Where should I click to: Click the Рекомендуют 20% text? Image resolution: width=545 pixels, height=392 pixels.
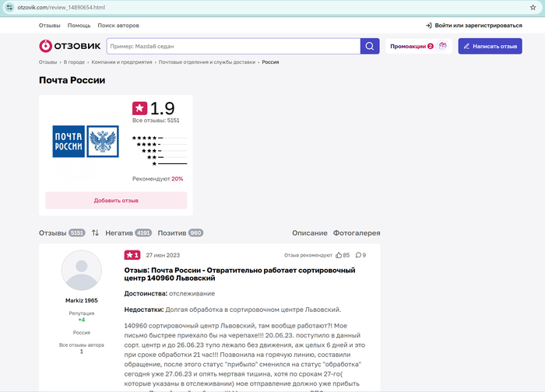pyautogui.click(x=157, y=179)
